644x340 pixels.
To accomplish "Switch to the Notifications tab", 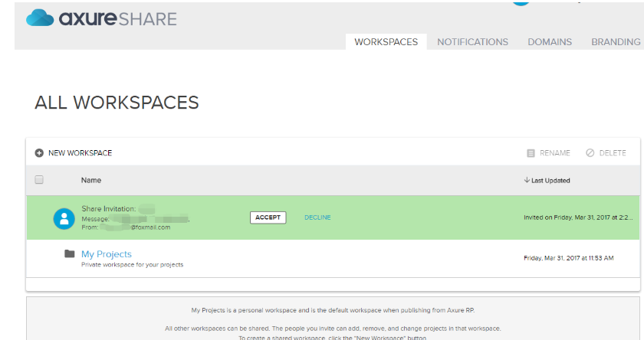I will pyautogui.click(x=472, y=42).
